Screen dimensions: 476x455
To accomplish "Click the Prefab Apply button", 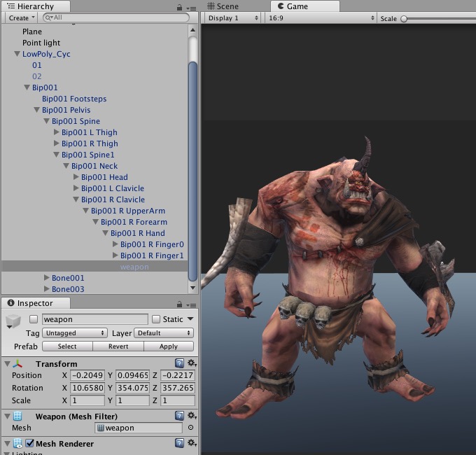I will click(169, 346).
